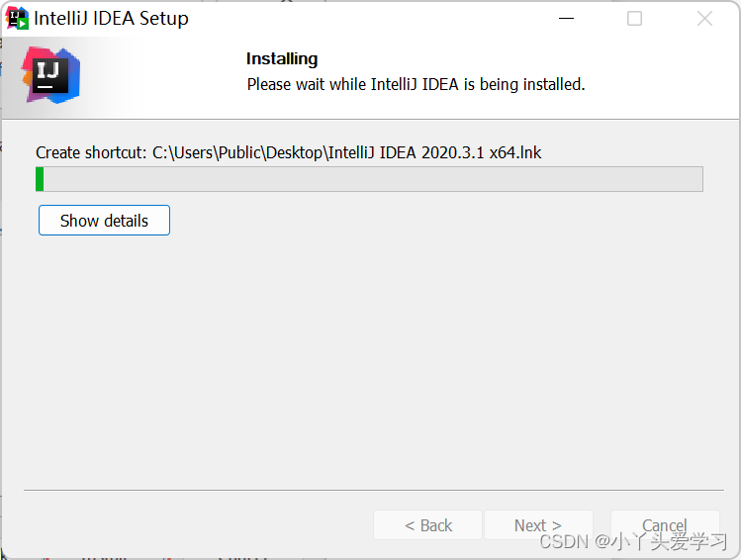
Task: Click the large IJ logo in header
Action: click(50, 75)
